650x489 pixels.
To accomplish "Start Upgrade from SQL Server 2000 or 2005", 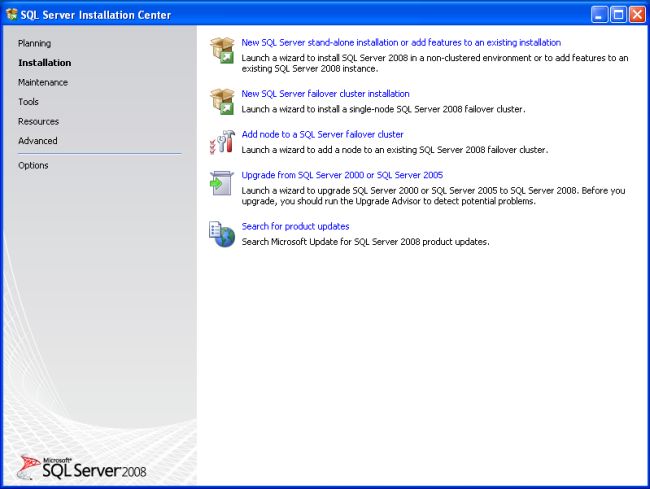I will click(x=342, y=175).
